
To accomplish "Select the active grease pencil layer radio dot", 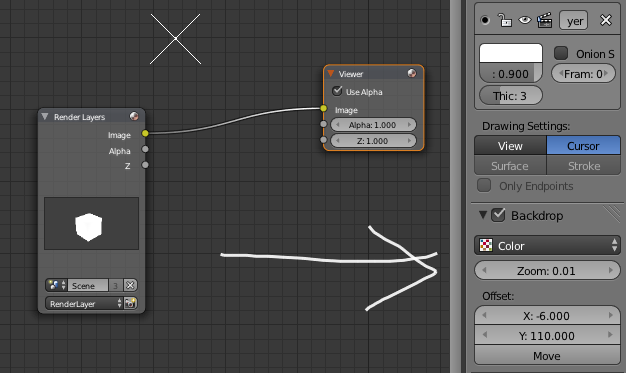I will tap(485, 20).
